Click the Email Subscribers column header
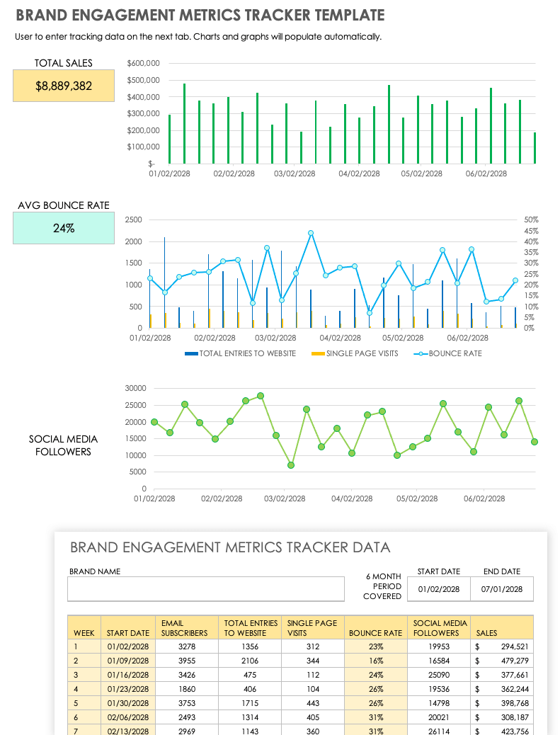 point(186,627)
